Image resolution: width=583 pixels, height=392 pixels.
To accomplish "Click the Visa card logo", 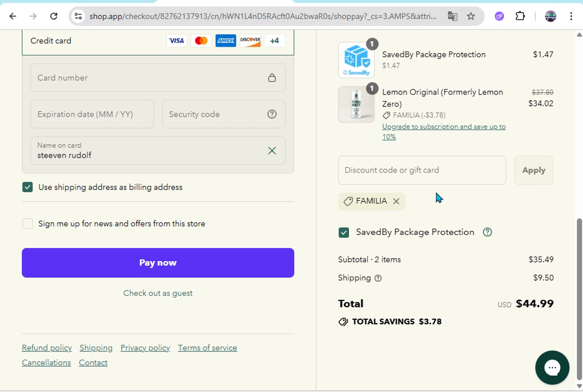I will point(177,40).
